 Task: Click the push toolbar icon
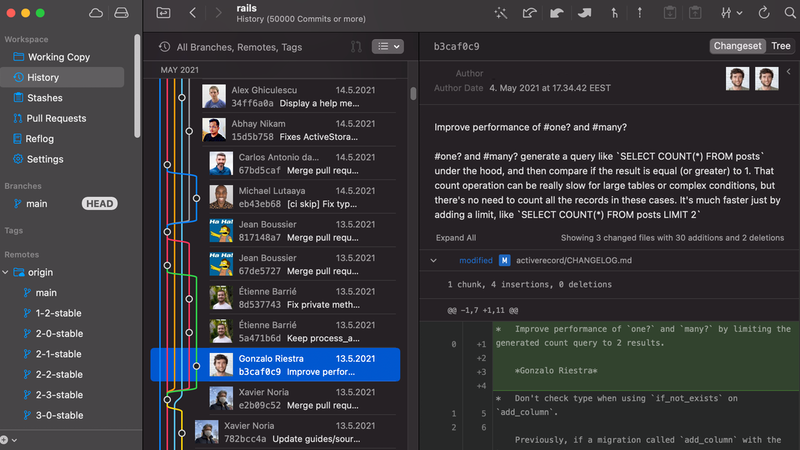[x=585, y=13]
